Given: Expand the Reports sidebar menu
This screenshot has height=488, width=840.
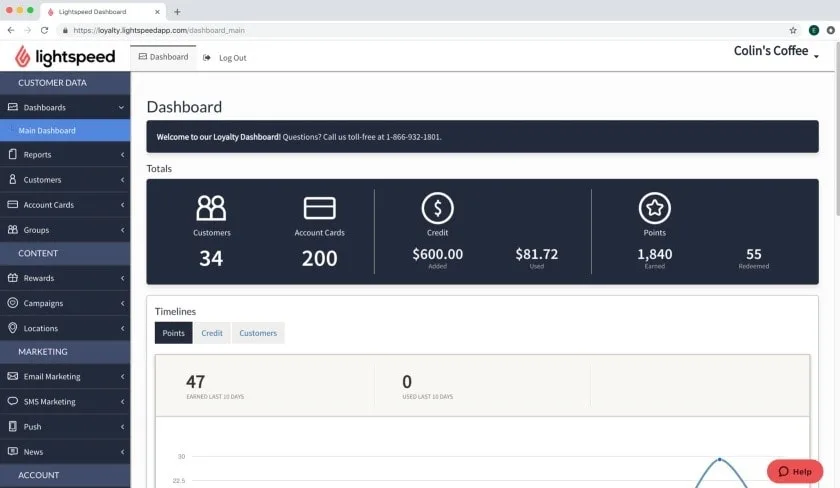Looking at the screenshot, I should (x=65, y=155).
